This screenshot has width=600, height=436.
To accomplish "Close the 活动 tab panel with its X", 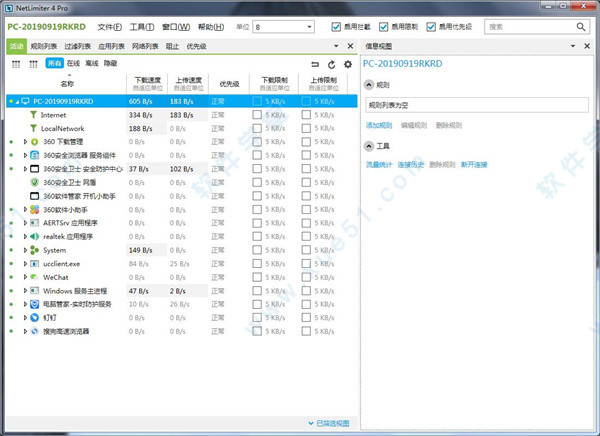I will 350,46.
